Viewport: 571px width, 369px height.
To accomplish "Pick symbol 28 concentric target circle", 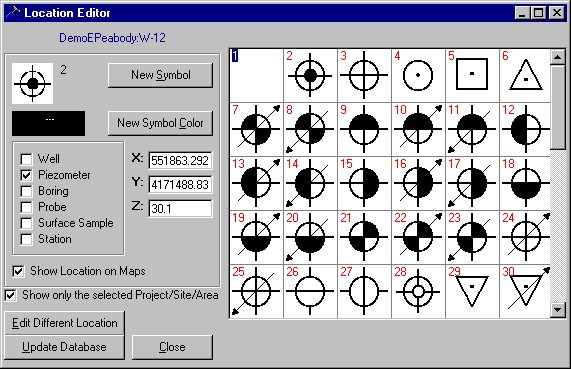I will 418,291.
